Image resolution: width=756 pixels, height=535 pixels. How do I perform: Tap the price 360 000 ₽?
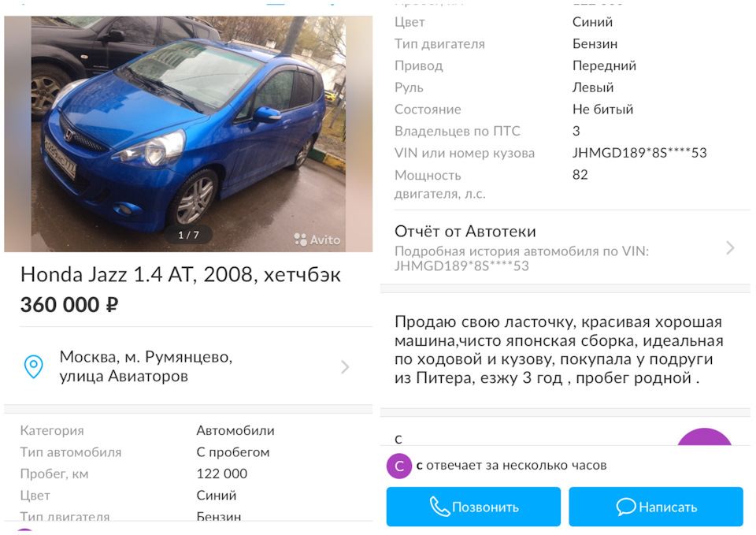[69, 305]
